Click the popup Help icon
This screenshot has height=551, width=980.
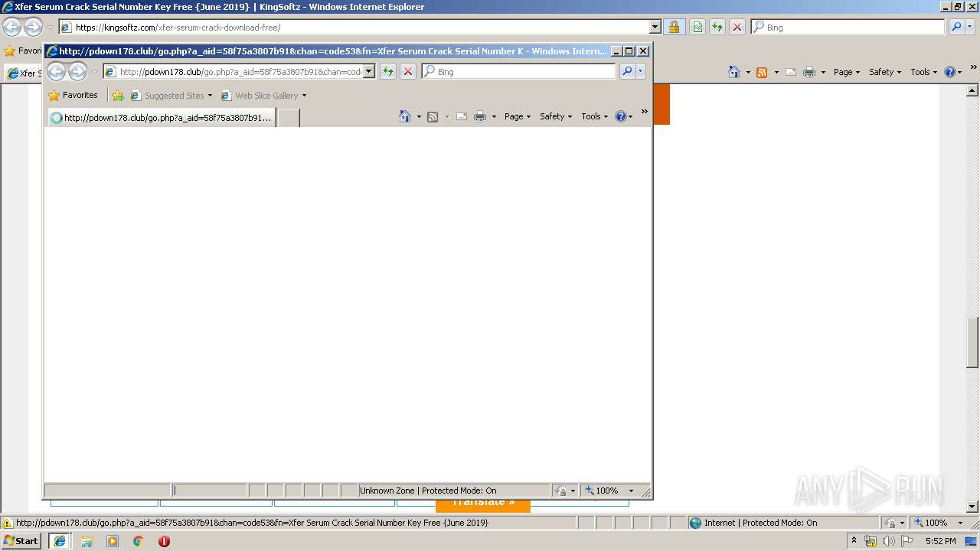pos(620,116)
